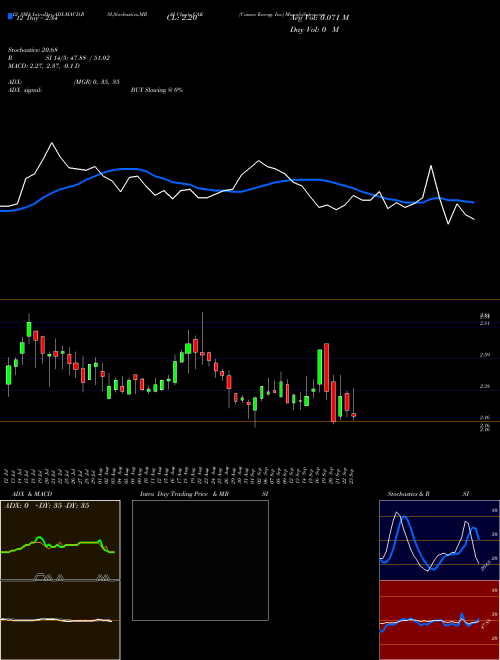The height and width of the screenshot is (660, 500).
Task: Click the 'MACD: 2.27, 2.37, -0.1 D' line
Action: pyautogui.click(x=44, y=66)
